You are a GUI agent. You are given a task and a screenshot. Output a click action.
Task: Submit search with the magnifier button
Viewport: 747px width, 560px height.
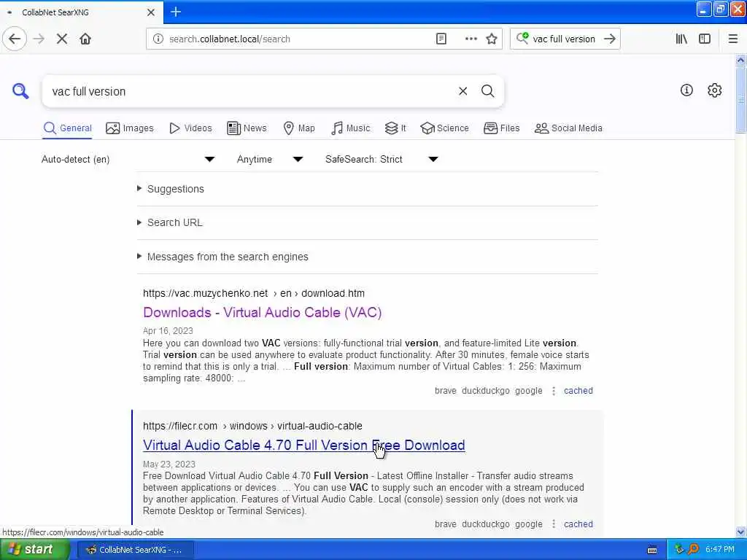pyautogui.click(x=487, y=91)
